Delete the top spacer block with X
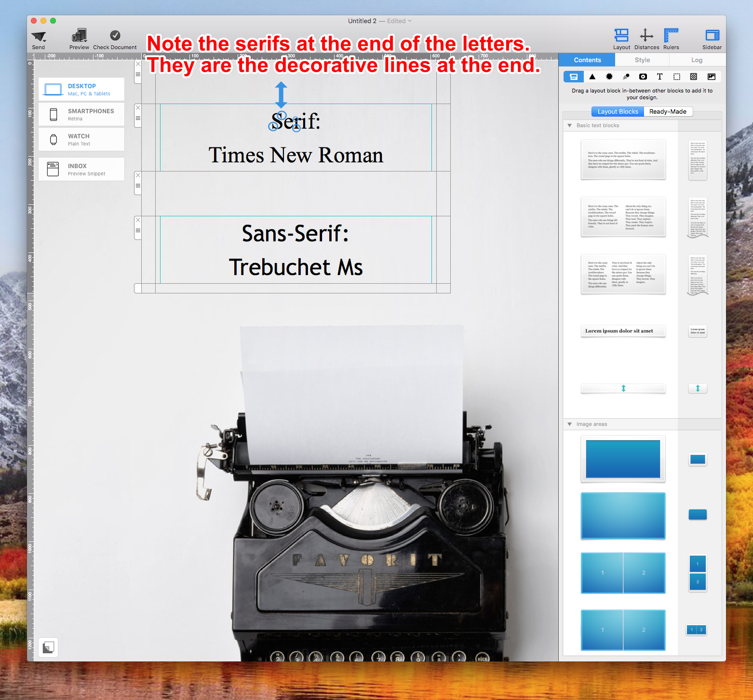The width and height of the screenshot is (753, 700). coord(138,64)
